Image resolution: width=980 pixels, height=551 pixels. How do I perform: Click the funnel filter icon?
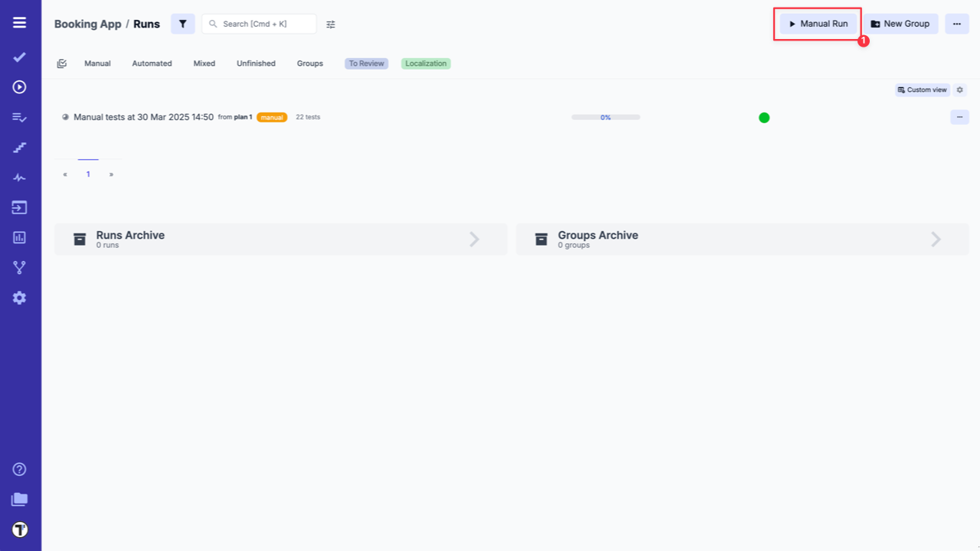click(x=182, y=24)
